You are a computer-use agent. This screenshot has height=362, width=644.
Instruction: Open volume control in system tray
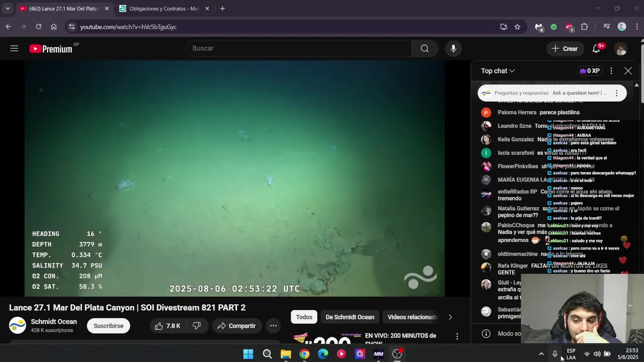point(597,354)
